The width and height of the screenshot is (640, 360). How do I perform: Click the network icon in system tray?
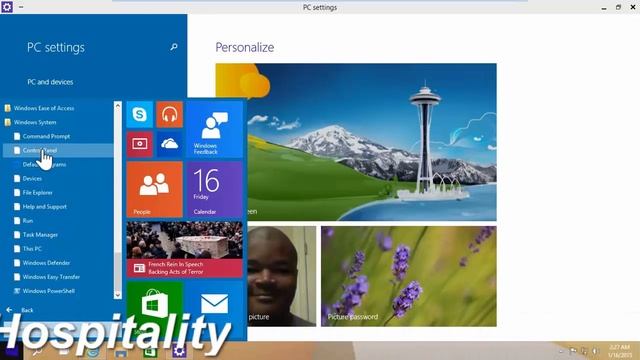click(x=584, y=351)
